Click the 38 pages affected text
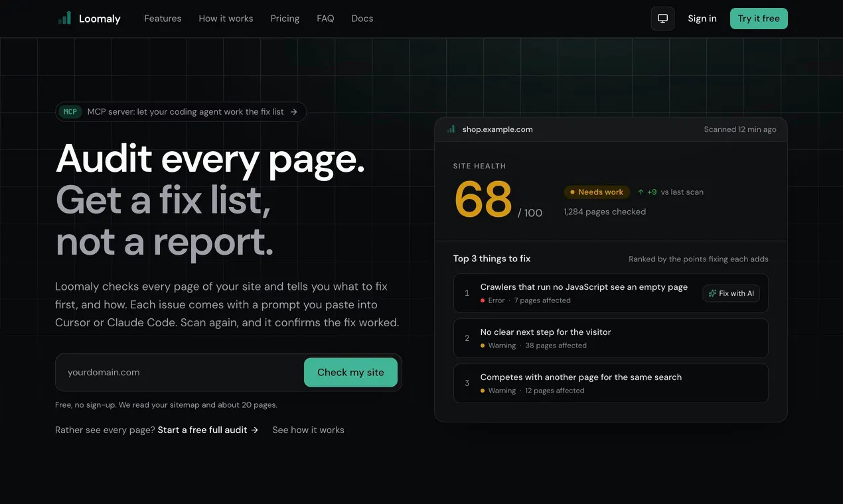Viewport: 843px width, 504px height. pos(556,346)
